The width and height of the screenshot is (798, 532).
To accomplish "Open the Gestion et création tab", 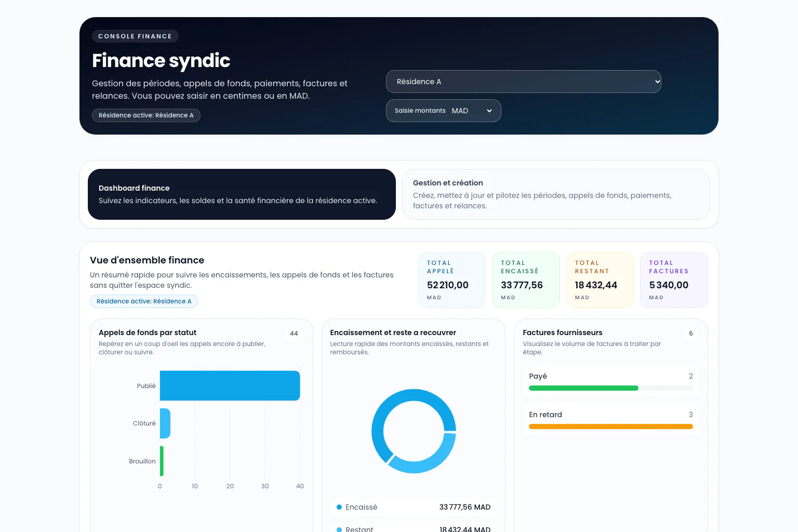I will click(556, 194).
